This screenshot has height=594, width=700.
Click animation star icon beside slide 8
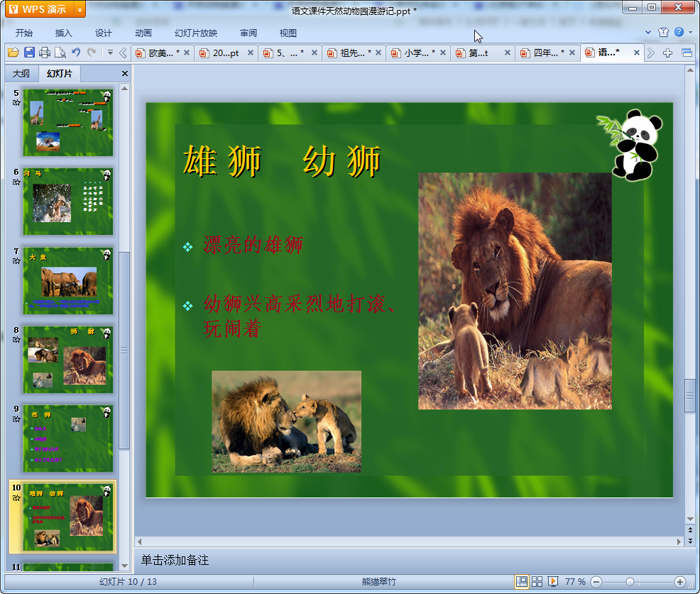[16, 340]
